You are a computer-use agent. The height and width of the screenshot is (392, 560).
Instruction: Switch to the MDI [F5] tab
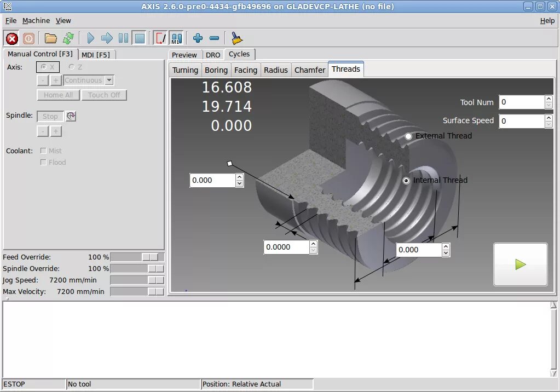[96, 55]
